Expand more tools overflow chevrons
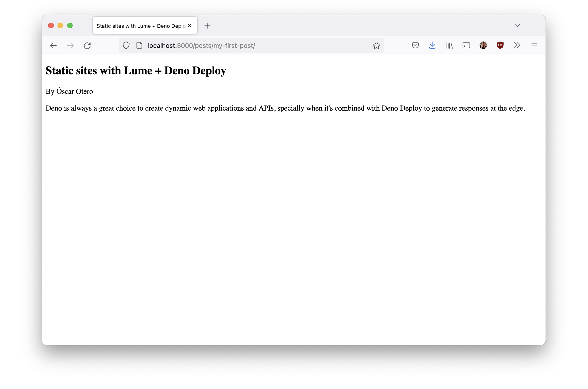 pyautogui.click(x=517, y=46)
